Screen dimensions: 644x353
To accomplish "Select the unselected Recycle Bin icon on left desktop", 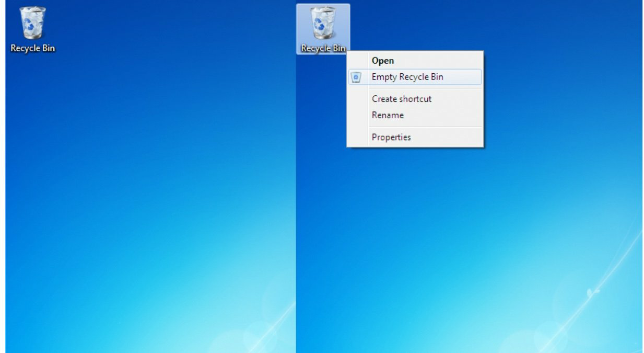I will tap(32, 23).
